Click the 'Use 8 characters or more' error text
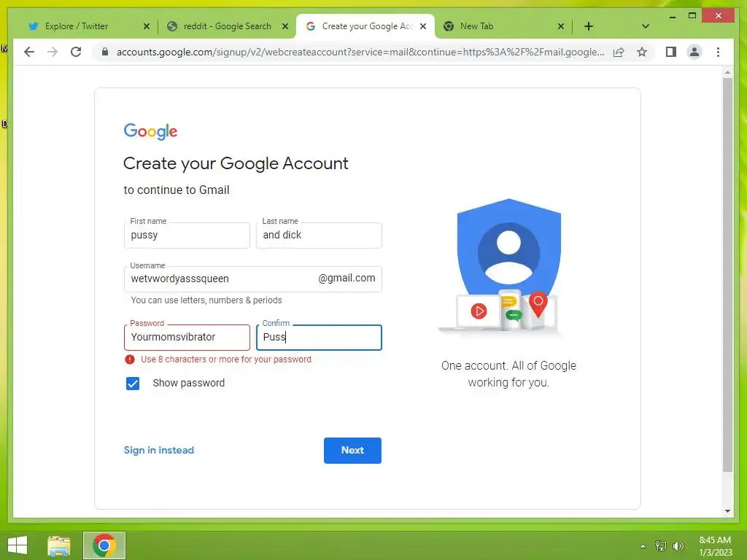747x560 pixels. coord(226,359)
